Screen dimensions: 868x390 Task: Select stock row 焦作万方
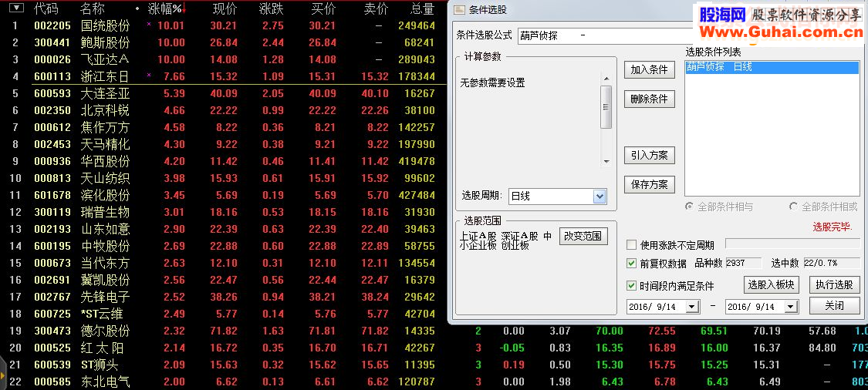(x=223, y=127)
